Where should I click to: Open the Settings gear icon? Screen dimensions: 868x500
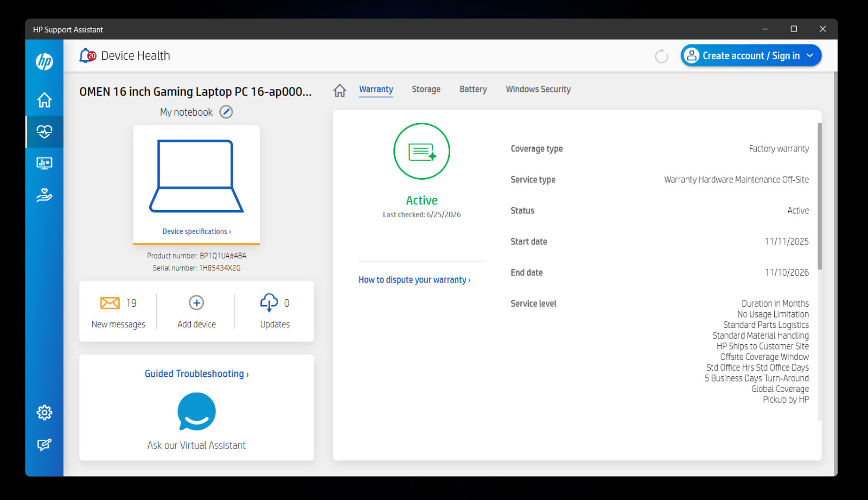point(44,413)
